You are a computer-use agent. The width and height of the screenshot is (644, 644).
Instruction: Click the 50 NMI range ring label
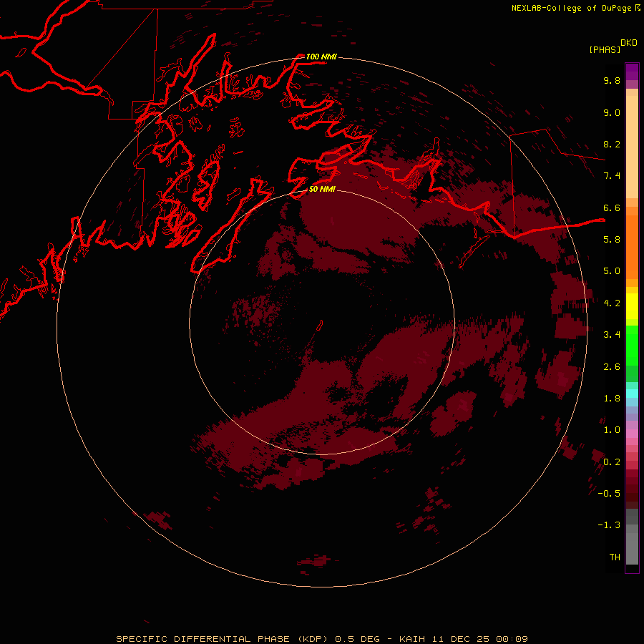[322, 189]
